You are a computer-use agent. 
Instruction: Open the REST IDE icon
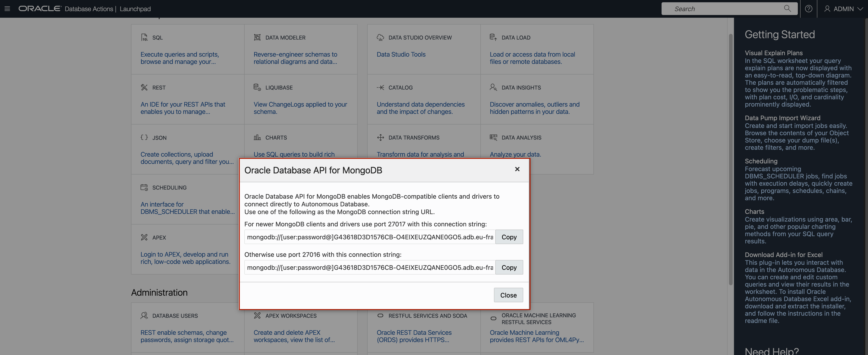coord(144,87)
